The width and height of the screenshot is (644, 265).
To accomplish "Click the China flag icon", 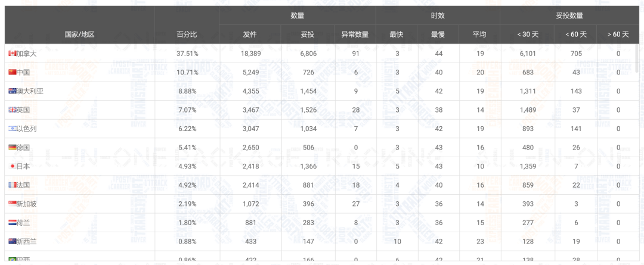I will 13,72.
